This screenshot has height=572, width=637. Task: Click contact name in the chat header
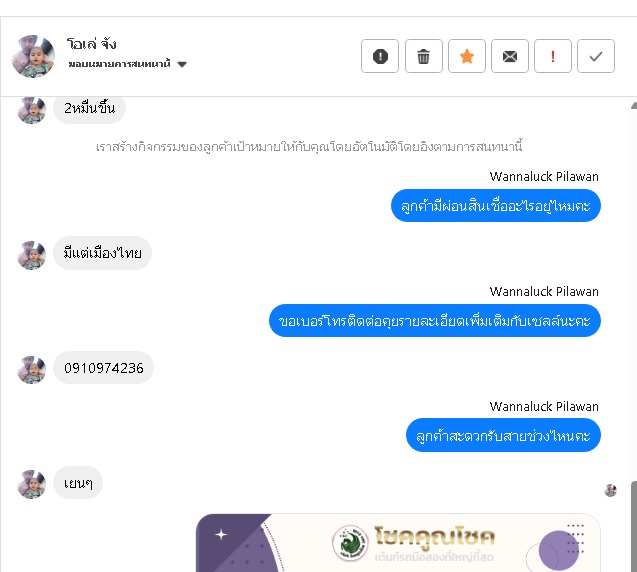click(92, 43)
